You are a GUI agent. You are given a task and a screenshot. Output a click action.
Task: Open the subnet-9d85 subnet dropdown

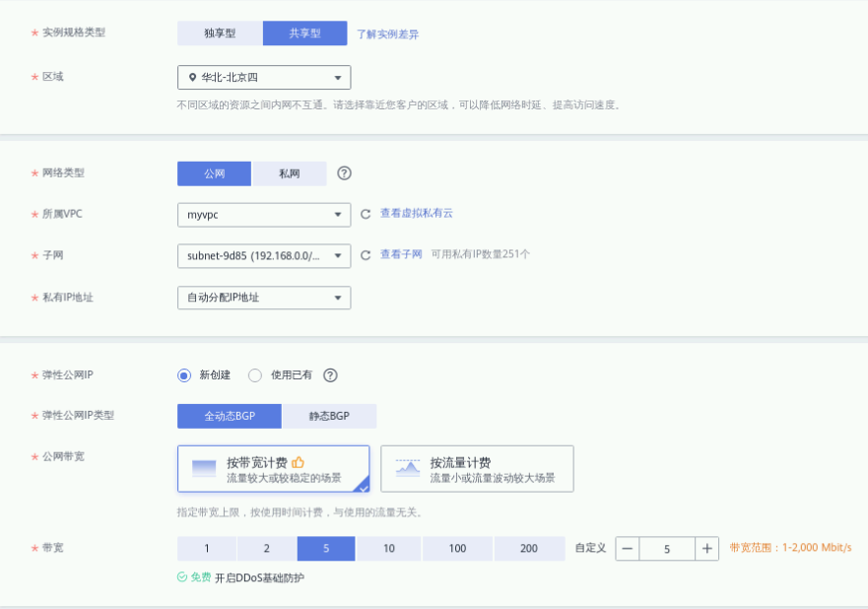pyautogui.click(x=264, y=256)
